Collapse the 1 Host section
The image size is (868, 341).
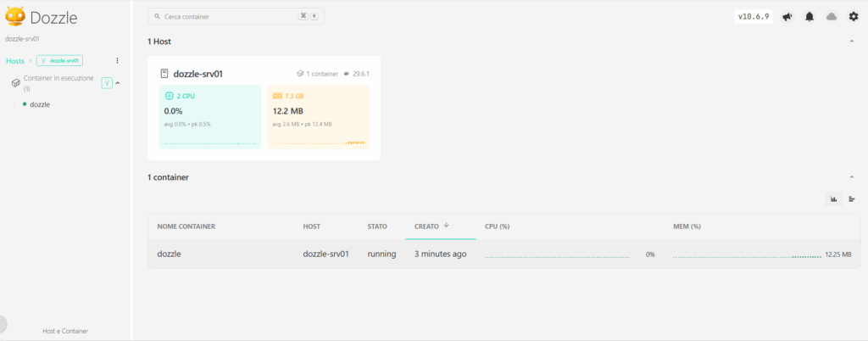[852, 42]
